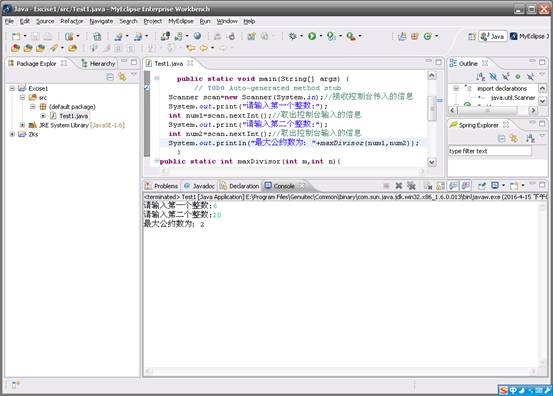Click the New Java Package icon
This screenshot has height=396, width=553.
(414, 36)
